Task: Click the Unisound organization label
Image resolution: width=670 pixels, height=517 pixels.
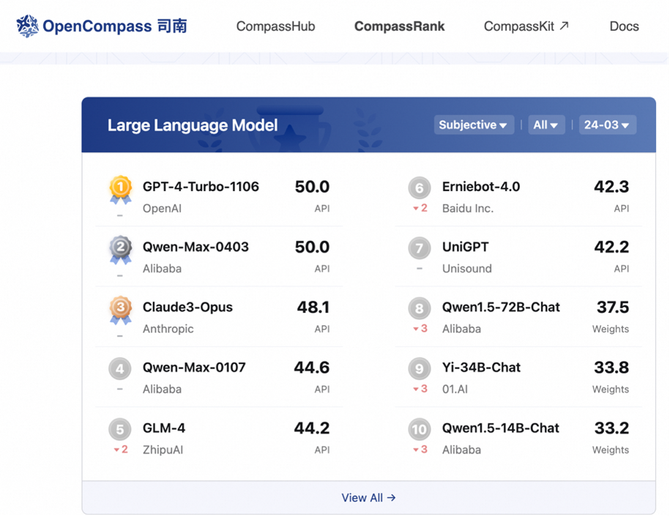Action: [x=467, y=269]
